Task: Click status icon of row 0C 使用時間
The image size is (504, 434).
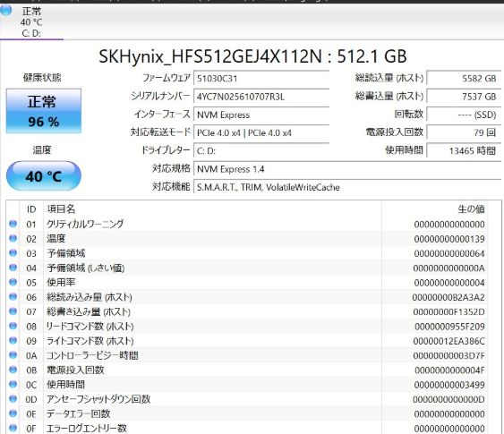Action: 13,384
